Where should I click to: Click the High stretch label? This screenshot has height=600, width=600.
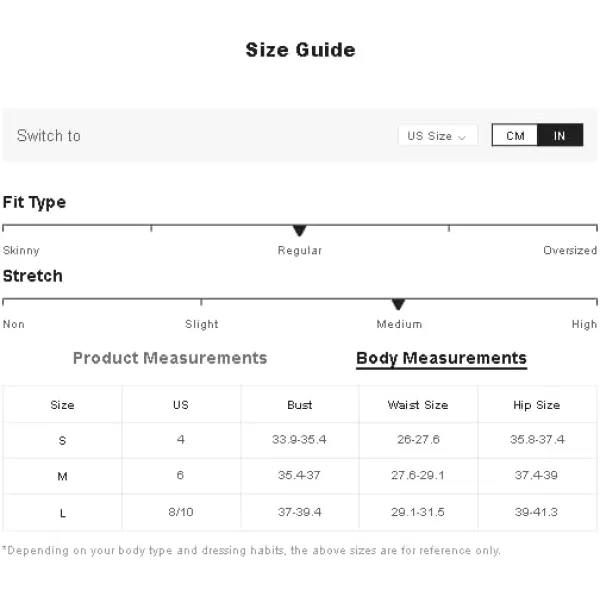pyautogui.click(x=584, y=324)
